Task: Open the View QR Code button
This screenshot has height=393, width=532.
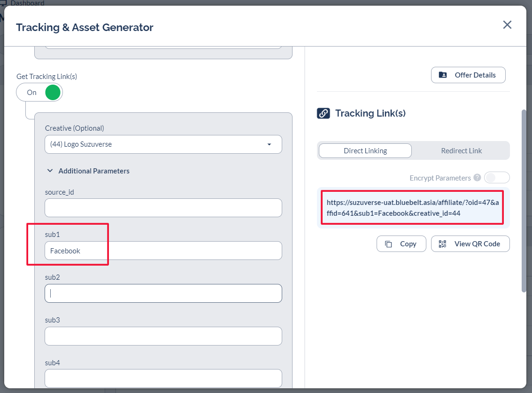Action: click(x=470, y=244)
